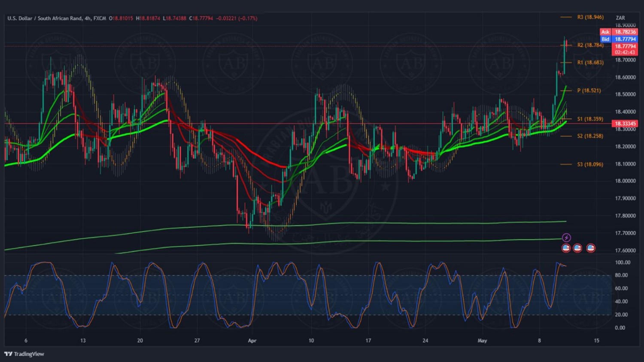Viewport: 644px width, 362px height.
Task: Open the middle US flag economic event
Action: click(x=577, y=248)
